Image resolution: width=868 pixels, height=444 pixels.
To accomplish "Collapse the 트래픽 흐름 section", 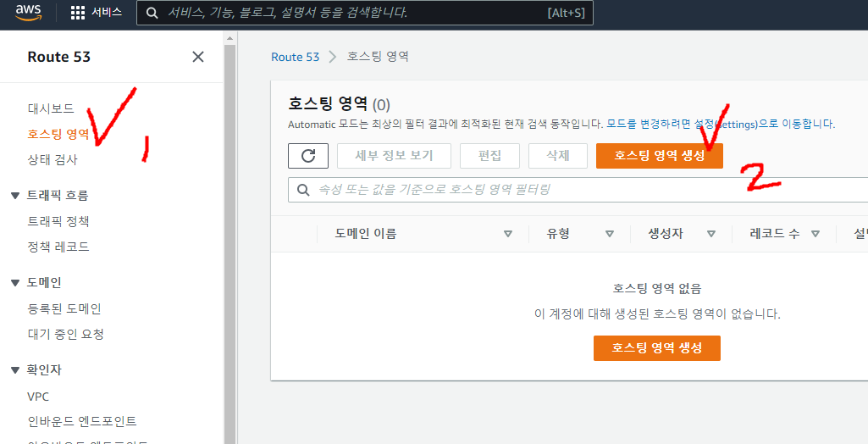I will (x=15, y=196).
